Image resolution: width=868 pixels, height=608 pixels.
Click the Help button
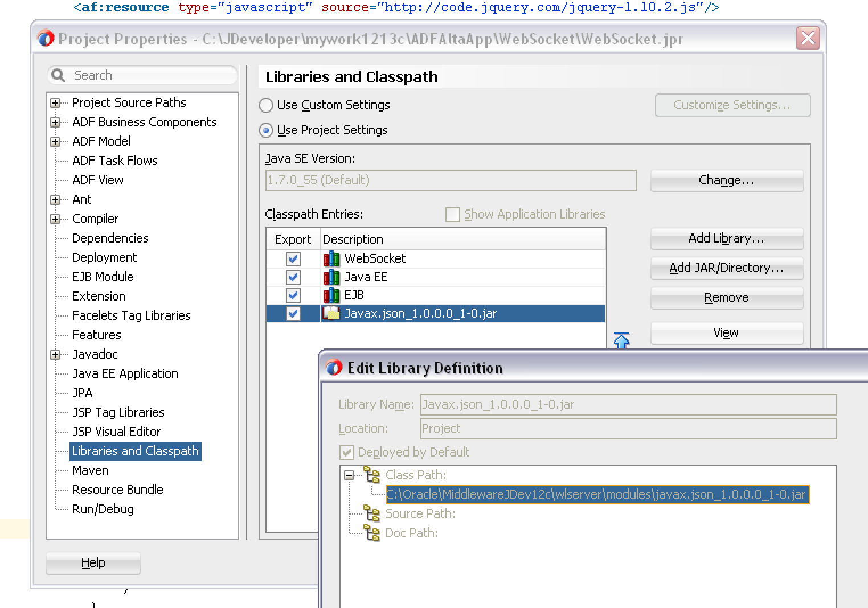click(93, 562)
